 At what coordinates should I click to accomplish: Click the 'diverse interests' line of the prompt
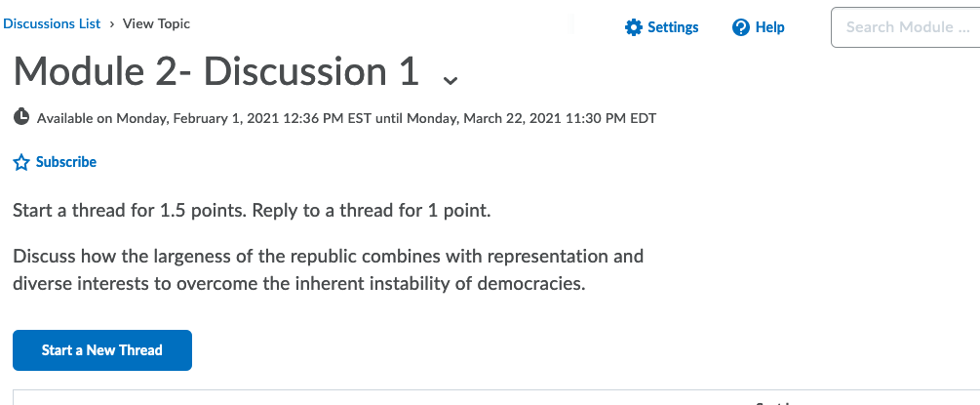[x=299, y=284]
